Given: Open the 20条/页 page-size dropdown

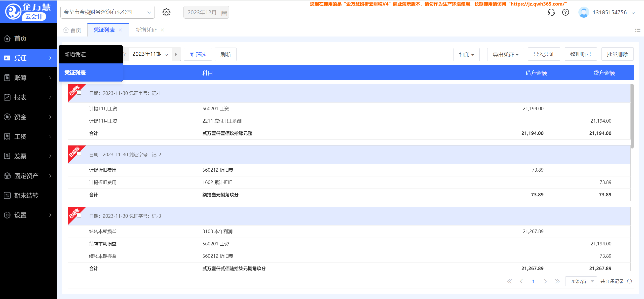Looking at the screenshot, I should (x=581, y=281).
